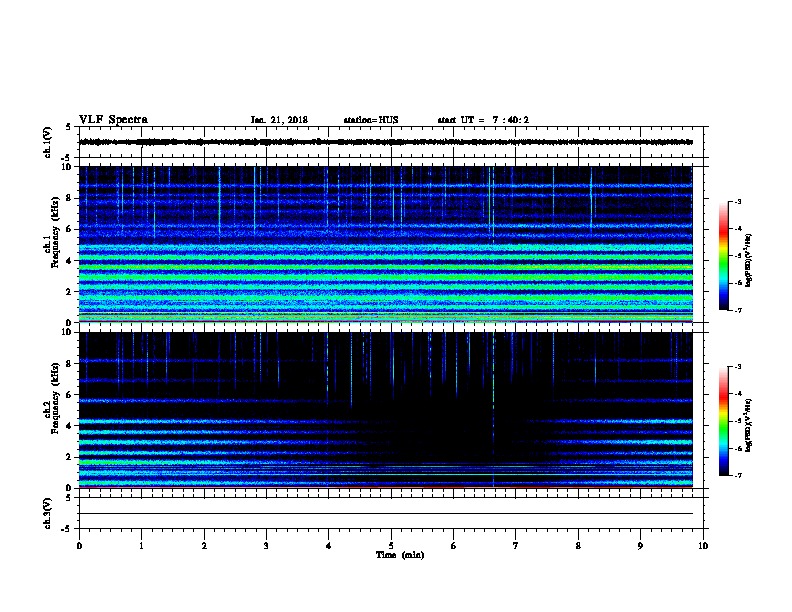Click the "VLF Spectra" plot title

click(113, 120)
